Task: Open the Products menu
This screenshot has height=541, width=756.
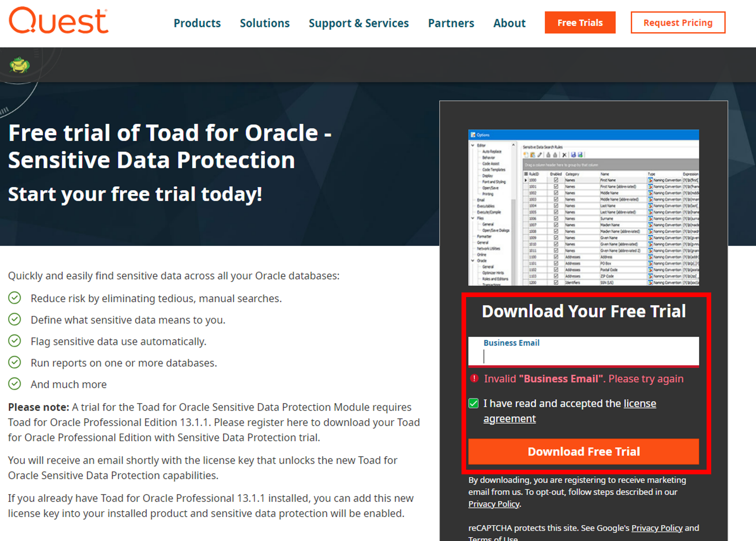Action: [197, 23]
